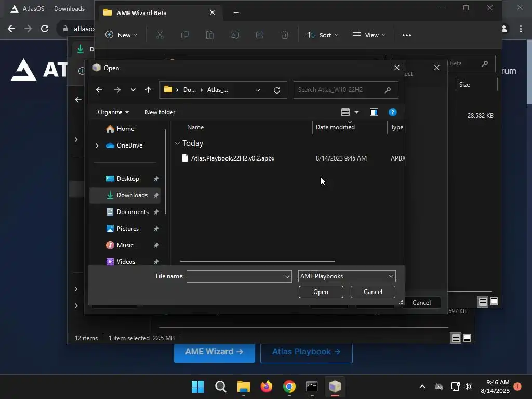Open See more ellipsis in Explorer toolbar
Screen dimensions: 532x399
pos(406,35)
